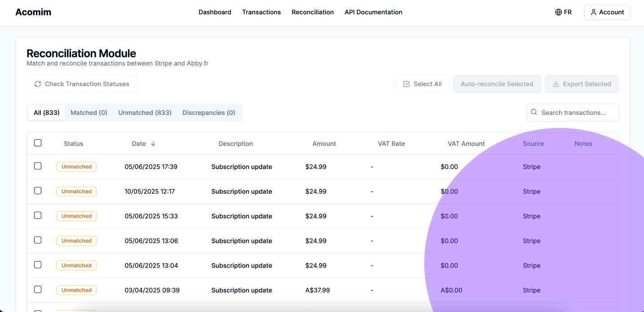The image size is (644, 312).
Task: Click the Auto-reconcile Selected button
Action: coord(497,84)
